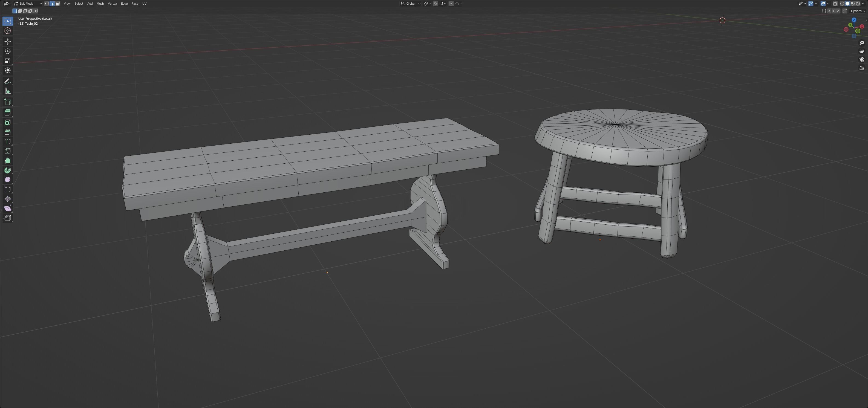Set selection mode to Invert
The image size is (868, 408).
coord(30,11)
